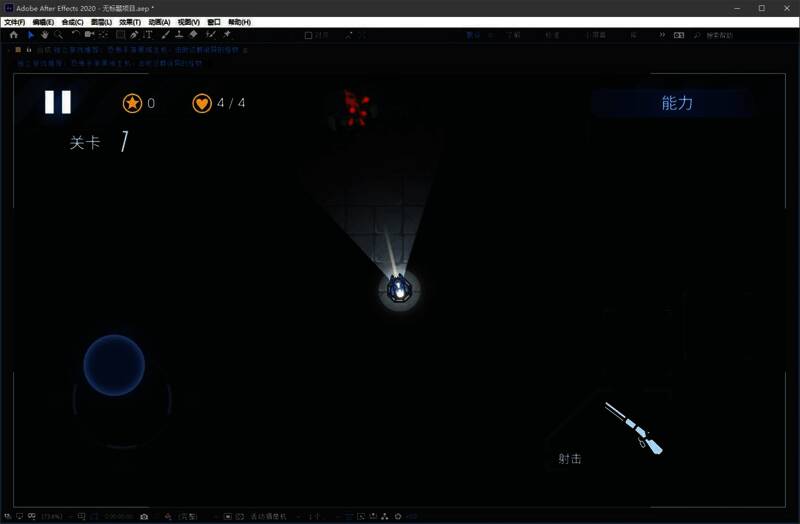Select the Puppet Pin tool

[227, 35]
